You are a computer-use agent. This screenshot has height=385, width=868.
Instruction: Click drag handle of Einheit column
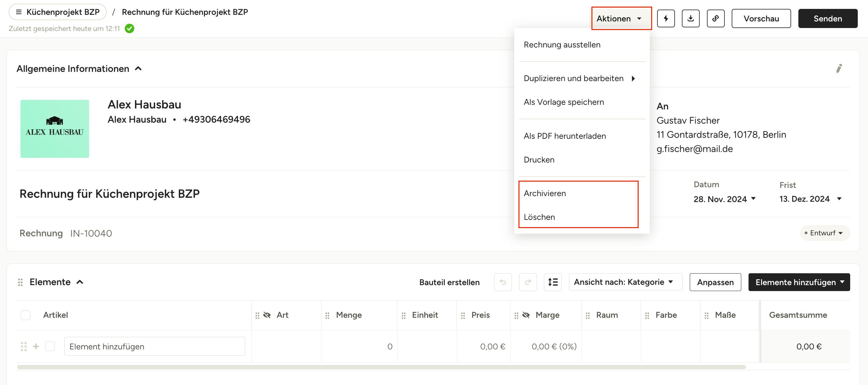(x=403, y=315)
